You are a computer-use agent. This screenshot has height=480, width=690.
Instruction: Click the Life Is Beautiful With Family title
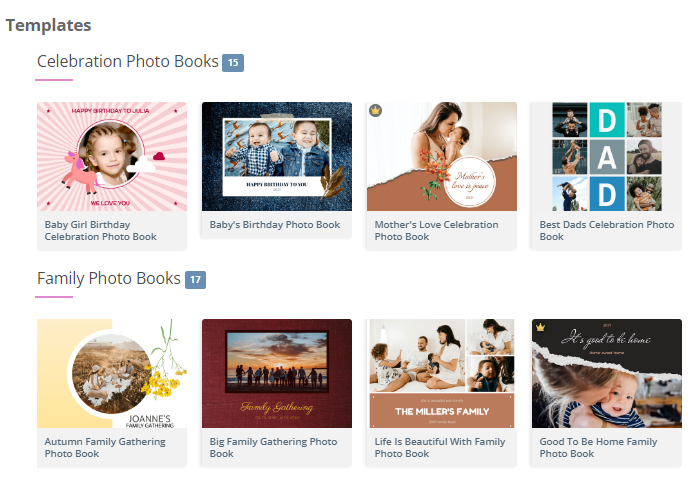(x=440, y=448)
